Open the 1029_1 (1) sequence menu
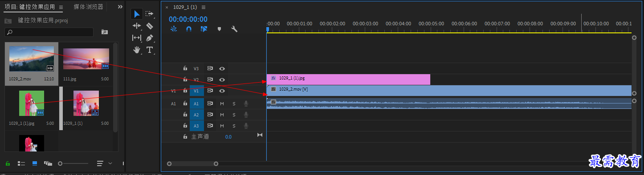This screenshot has height=175, width=644. pyautogui.click(x=204, y=8)
